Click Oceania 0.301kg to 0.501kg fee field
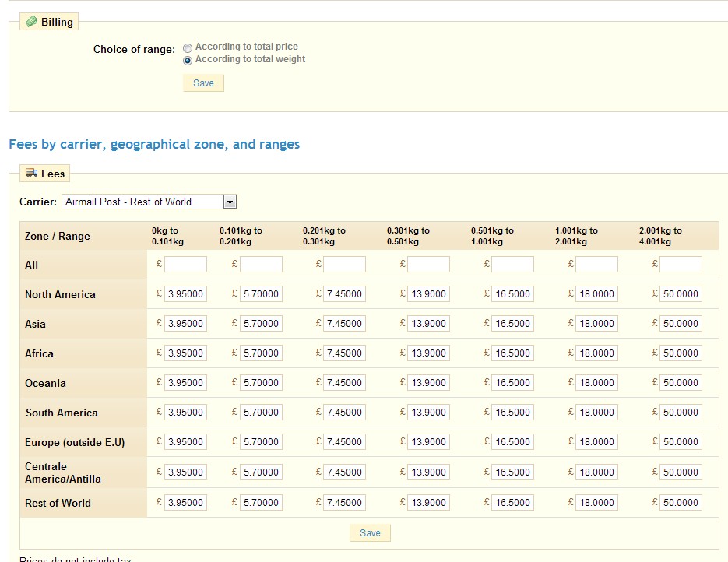 (428, 383)
